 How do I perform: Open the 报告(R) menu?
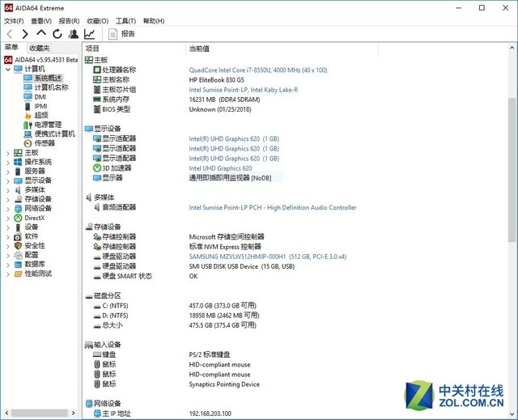(69, 21)
